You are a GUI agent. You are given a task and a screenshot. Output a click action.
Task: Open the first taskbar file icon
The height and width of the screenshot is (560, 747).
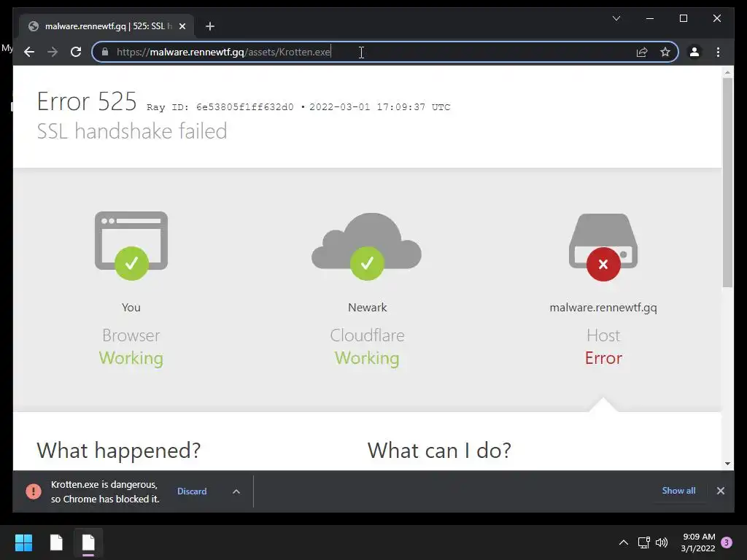coord(56,542)
